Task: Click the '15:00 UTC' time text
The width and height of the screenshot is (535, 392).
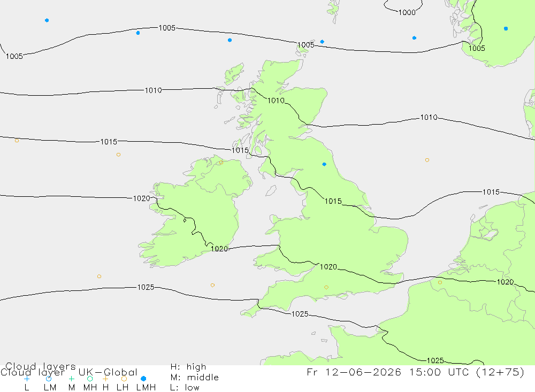Action: point(439,372)
